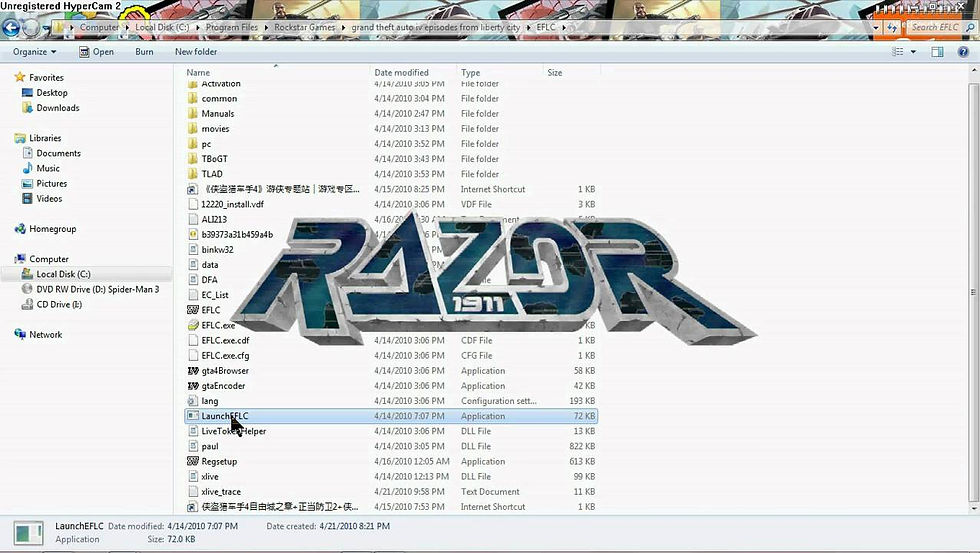This screenshot has width=980, height=553.
Task: Click the Burn toolbar button
Action: [x=144, y=52]
